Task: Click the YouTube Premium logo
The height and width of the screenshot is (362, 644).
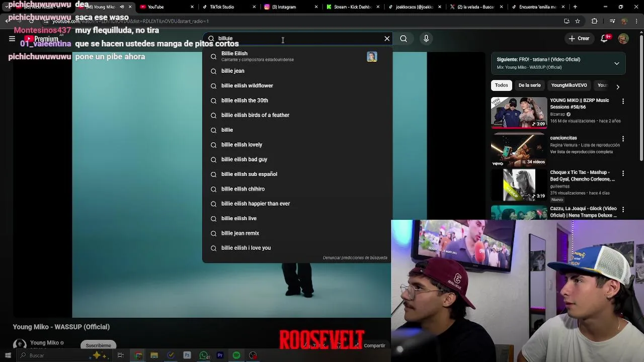Action: pos(42,39)
